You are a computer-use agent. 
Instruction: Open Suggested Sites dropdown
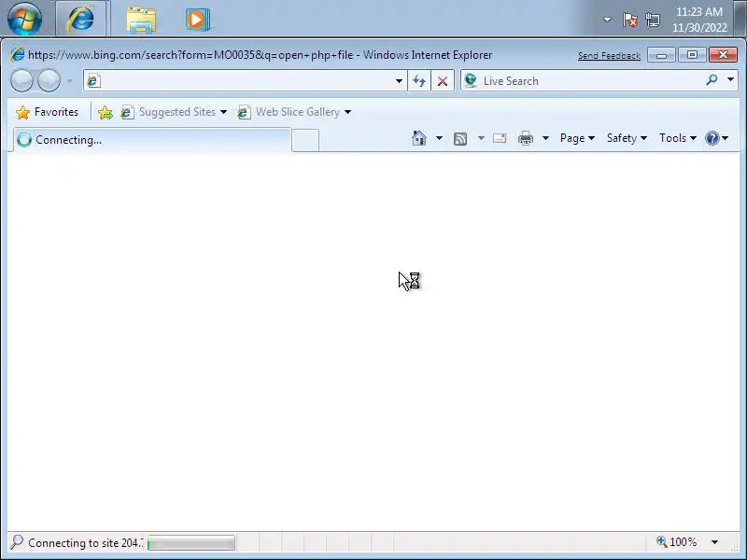(175, 112)
